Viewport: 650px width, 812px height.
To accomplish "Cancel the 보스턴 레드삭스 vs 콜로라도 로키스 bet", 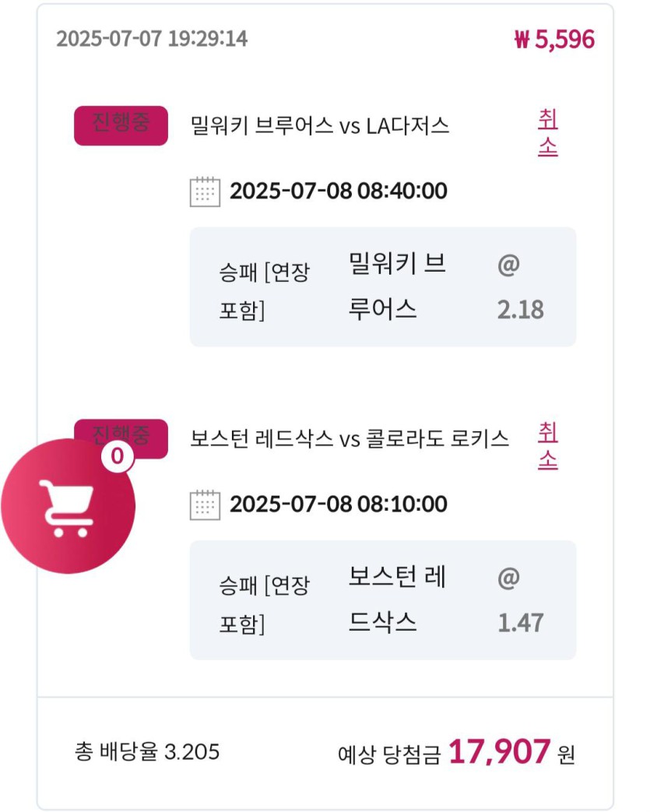I will tap(548, 445).
